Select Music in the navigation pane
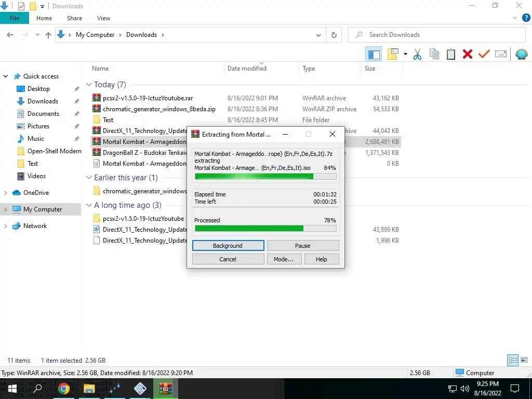 tap(36, 139)
